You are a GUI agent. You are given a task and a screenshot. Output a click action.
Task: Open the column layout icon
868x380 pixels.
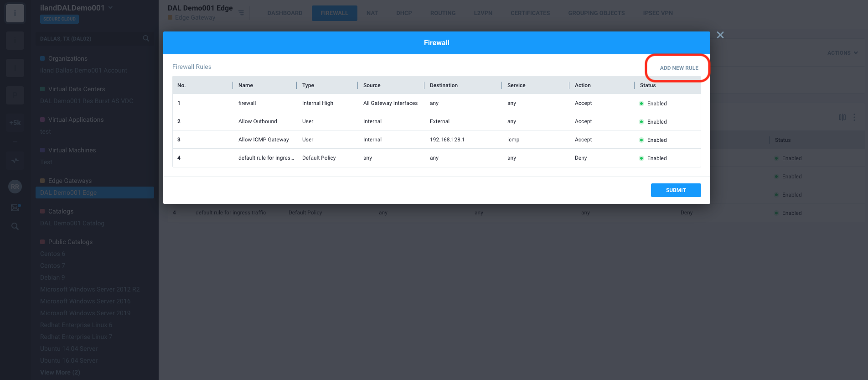tap(842, 118)
